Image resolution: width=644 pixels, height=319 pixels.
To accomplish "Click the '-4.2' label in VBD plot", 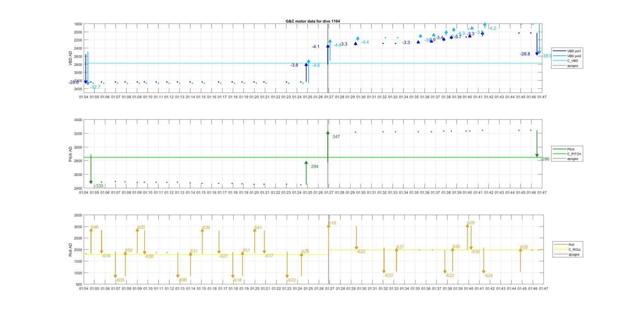I will point(493,29).
